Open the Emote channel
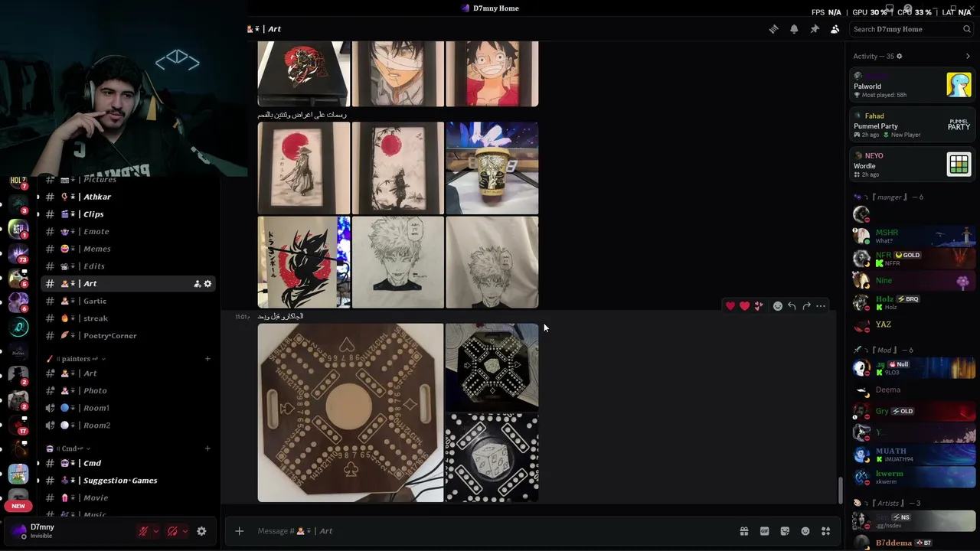 pos(127,232)
